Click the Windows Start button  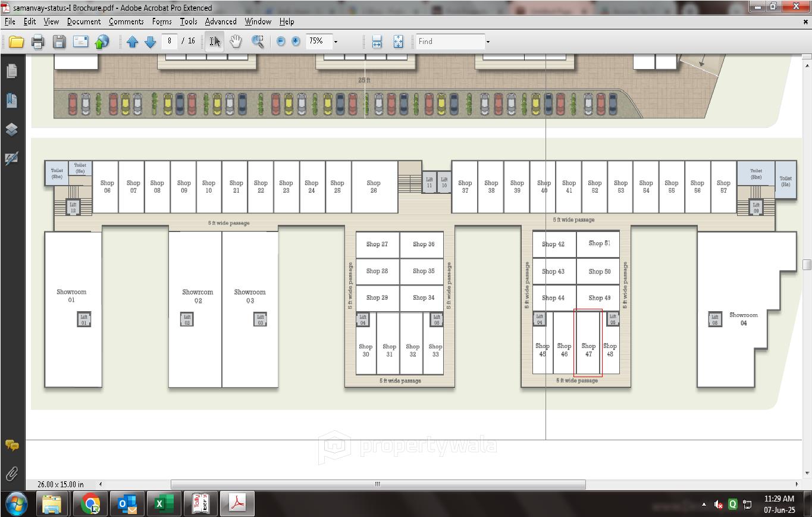pos(16,505)
